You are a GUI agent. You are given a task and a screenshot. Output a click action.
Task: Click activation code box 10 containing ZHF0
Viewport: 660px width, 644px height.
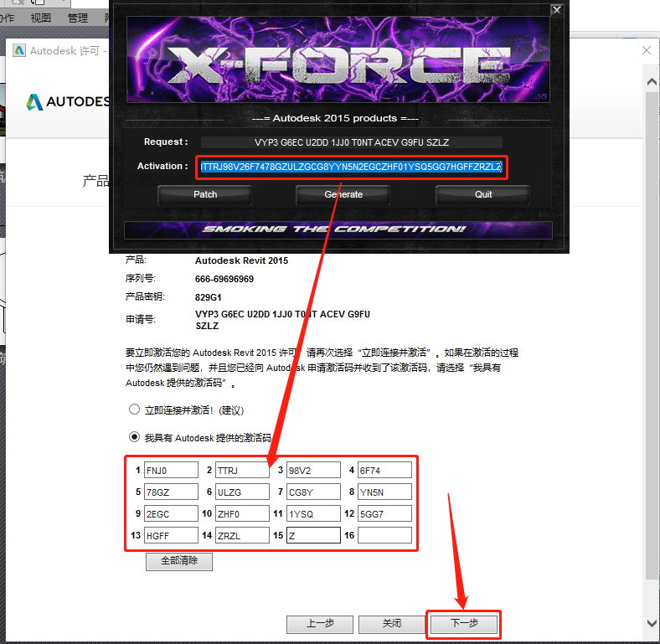tap(242, 513)
